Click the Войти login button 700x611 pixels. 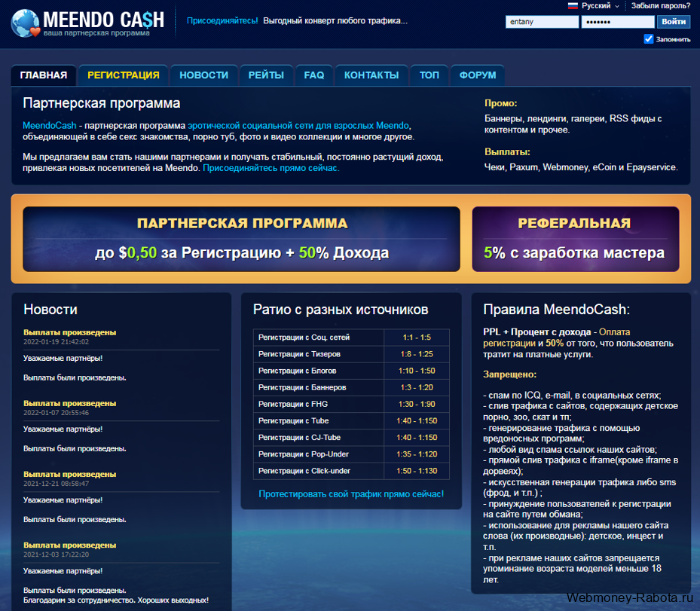[673, 21]
